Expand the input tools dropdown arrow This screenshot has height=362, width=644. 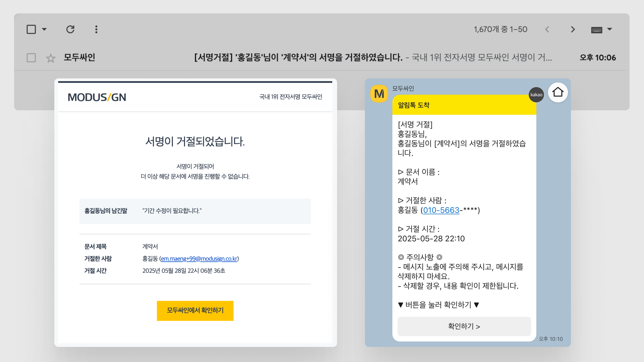tap(610, 29)
